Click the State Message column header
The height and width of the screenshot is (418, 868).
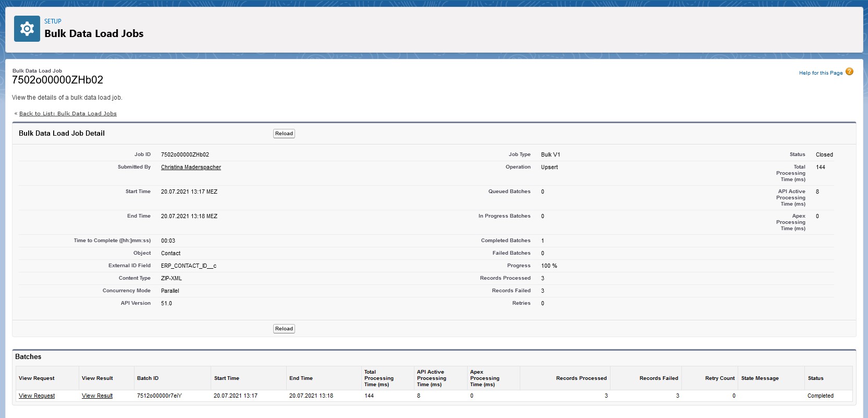tap(760, 378)
